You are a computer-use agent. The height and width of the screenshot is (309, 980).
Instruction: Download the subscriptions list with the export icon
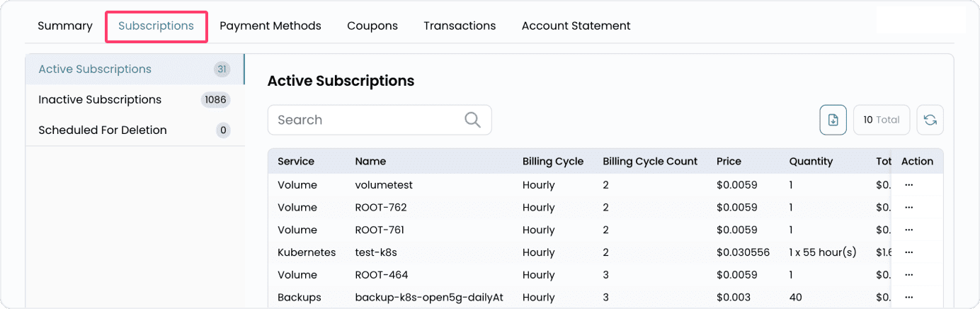click(833, 120)
